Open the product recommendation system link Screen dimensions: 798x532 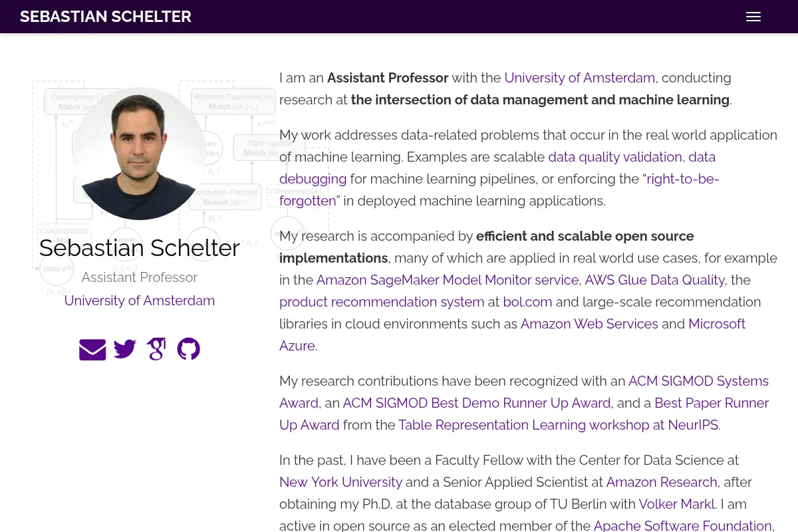point(382,302)
